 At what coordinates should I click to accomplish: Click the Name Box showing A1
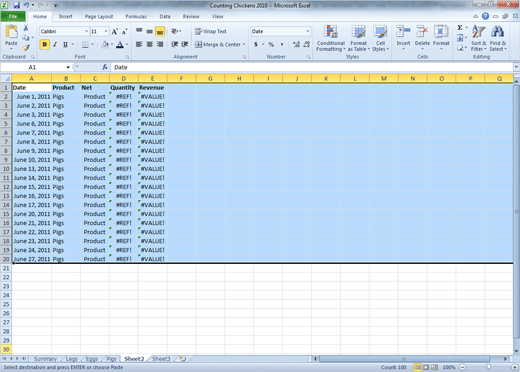tap(32, 67)
